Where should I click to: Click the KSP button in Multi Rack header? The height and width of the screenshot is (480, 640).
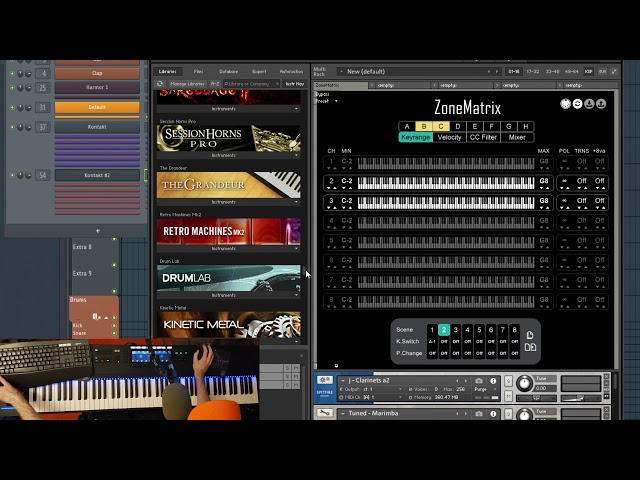click(x=588, y=71)
